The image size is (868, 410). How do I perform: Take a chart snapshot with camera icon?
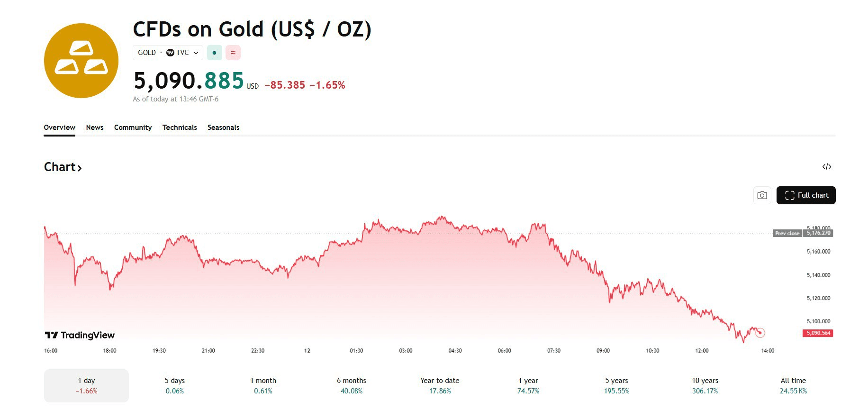(x=762, y=195)
